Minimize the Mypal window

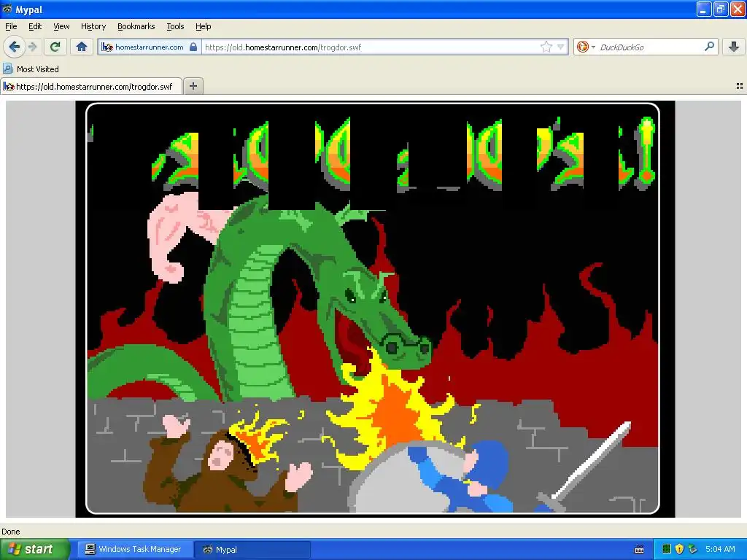pos(704,9)
